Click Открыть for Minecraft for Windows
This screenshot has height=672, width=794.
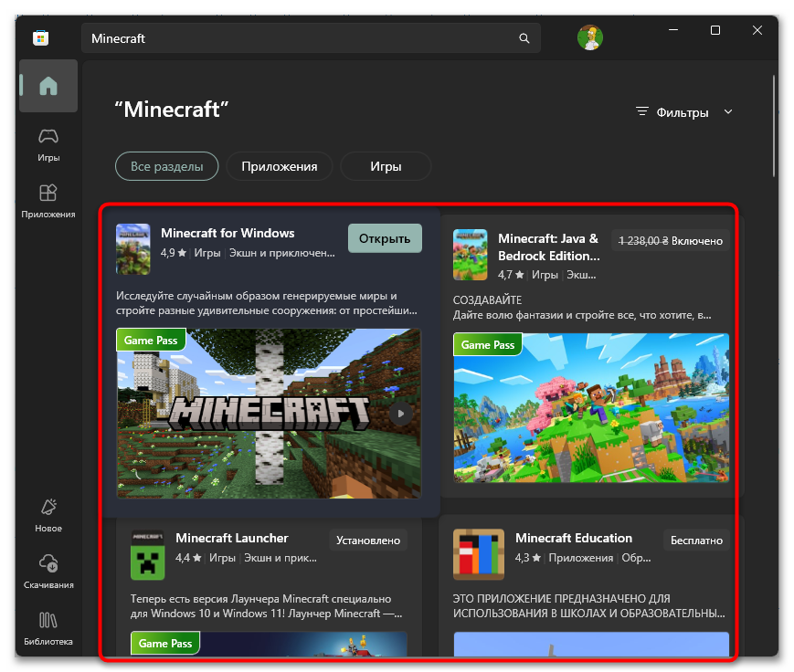tap(385, 238)
